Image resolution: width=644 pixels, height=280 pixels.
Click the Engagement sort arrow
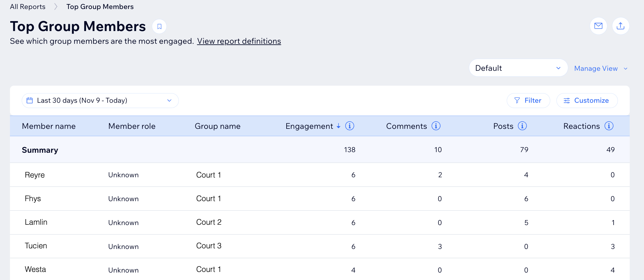[338, 126]
